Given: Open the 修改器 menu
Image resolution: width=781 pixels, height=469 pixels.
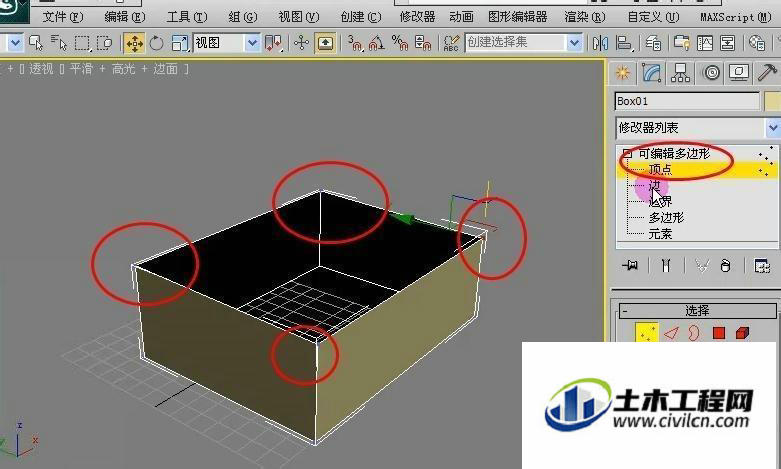Looking at the screenshot, I should coord(417,17).
